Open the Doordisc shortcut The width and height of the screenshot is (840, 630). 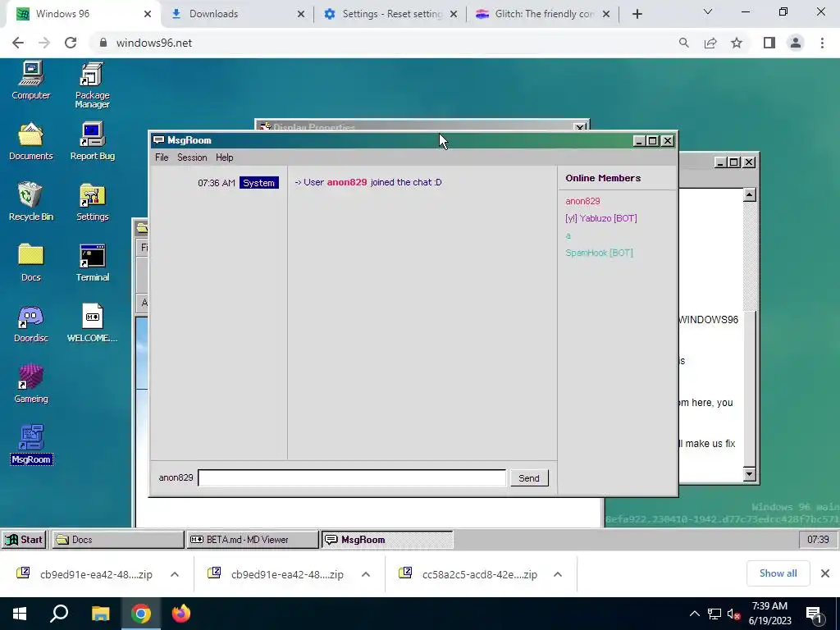coord(30,323)
